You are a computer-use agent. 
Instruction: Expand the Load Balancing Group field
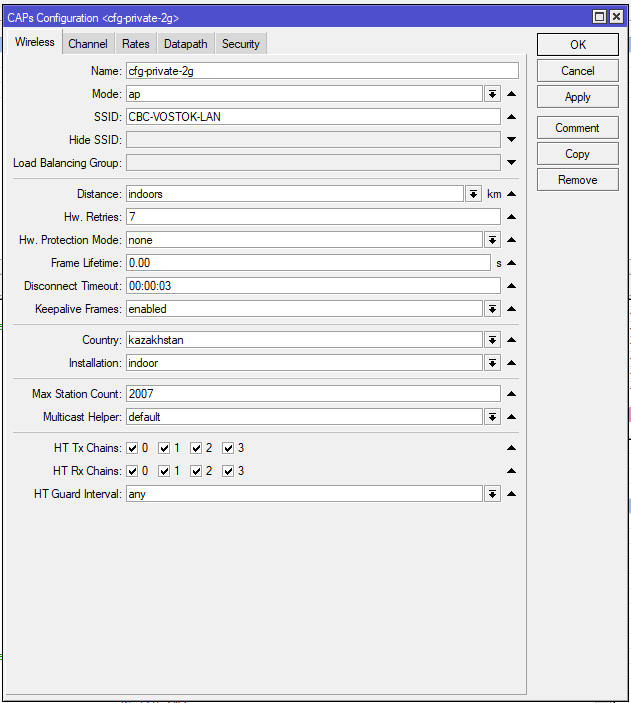[511, 163]
